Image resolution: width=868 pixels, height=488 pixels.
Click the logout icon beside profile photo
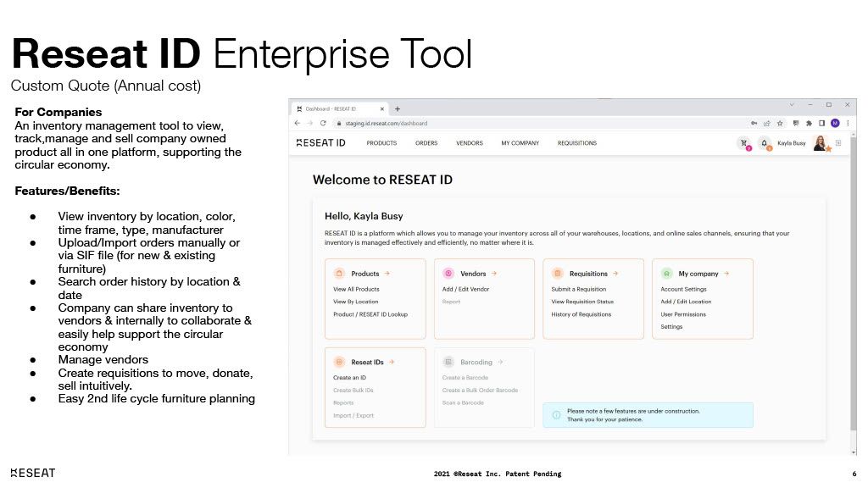pyautogui.click(x=838, y=142)
